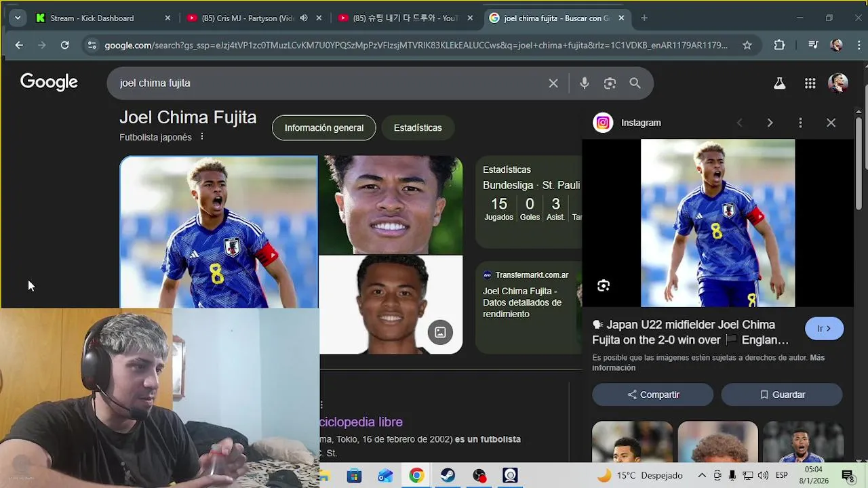Search inside image with Lens icon on preview

click(x=604, y=285)
